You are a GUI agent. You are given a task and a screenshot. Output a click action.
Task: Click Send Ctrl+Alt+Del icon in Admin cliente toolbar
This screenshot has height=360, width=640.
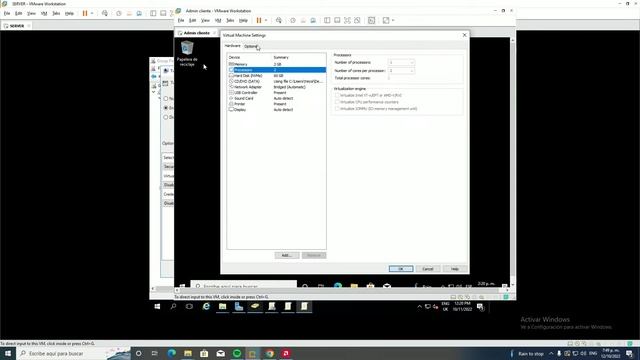tap(279, 20)
